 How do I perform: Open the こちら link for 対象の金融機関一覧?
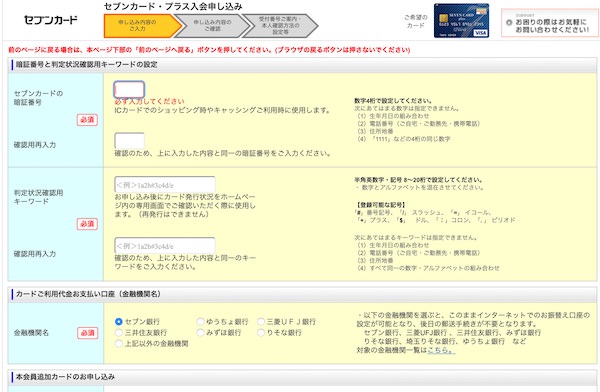[x=441, y=350]
